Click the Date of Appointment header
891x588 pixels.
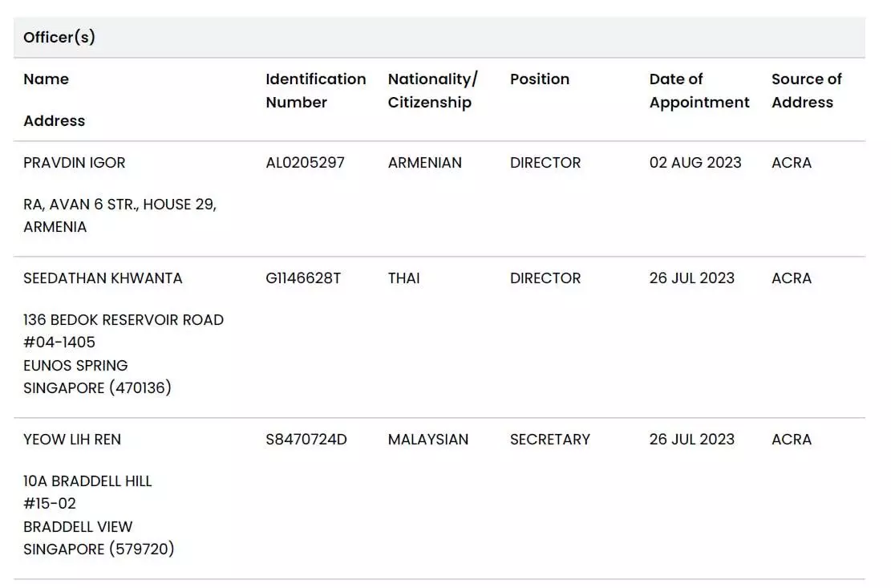pyautogui.click(x=699, y=91)
